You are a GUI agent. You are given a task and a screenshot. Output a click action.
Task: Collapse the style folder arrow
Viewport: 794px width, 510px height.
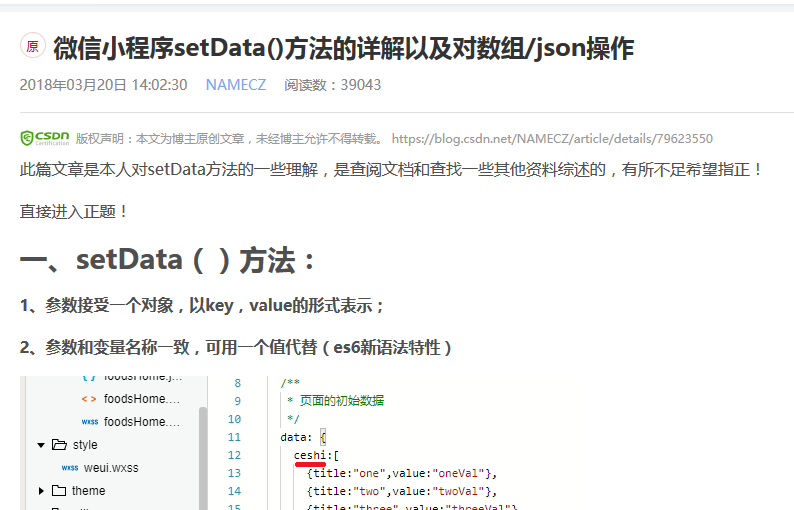(x=41, y=445)
